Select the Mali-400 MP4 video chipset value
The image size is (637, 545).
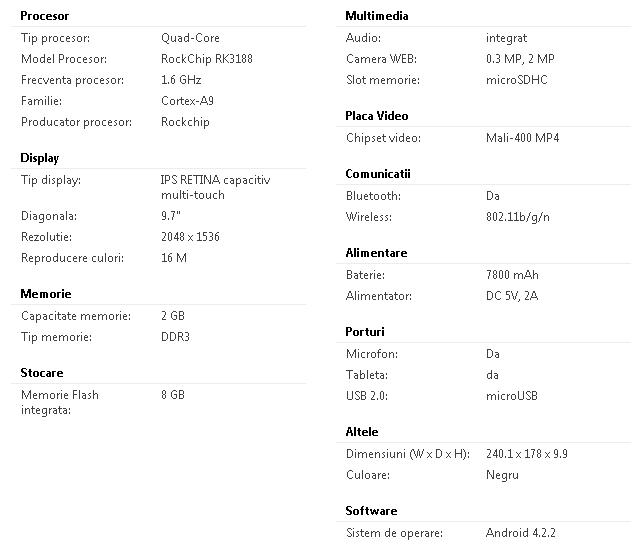522,138
